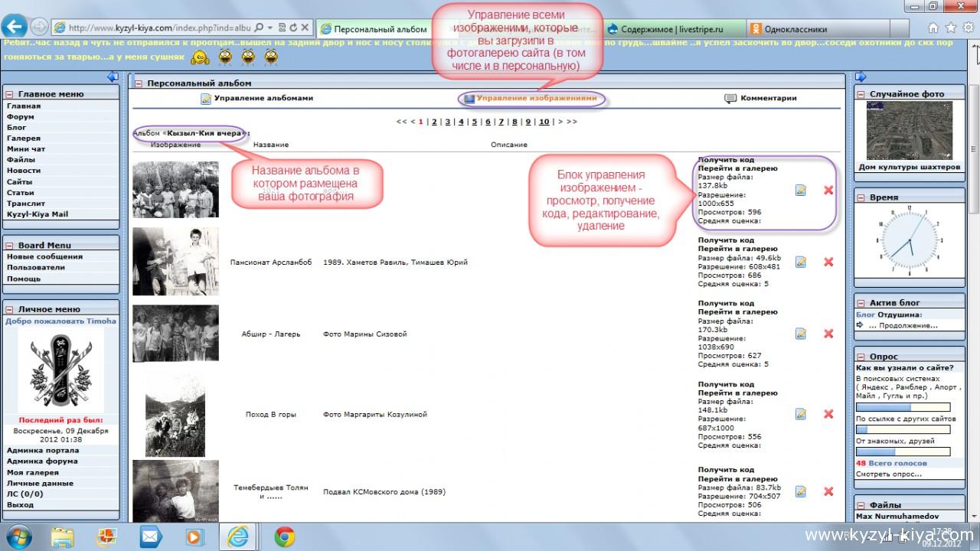Click the Комментарии speech bubble icon
980x551 pixels.
[x=730, y=99]
